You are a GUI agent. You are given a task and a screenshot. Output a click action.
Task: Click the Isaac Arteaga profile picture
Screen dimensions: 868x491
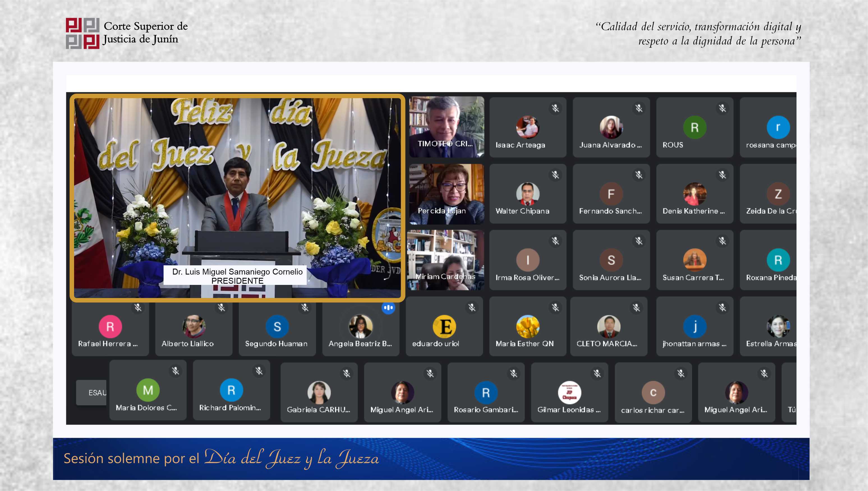[x=528, y=127]
